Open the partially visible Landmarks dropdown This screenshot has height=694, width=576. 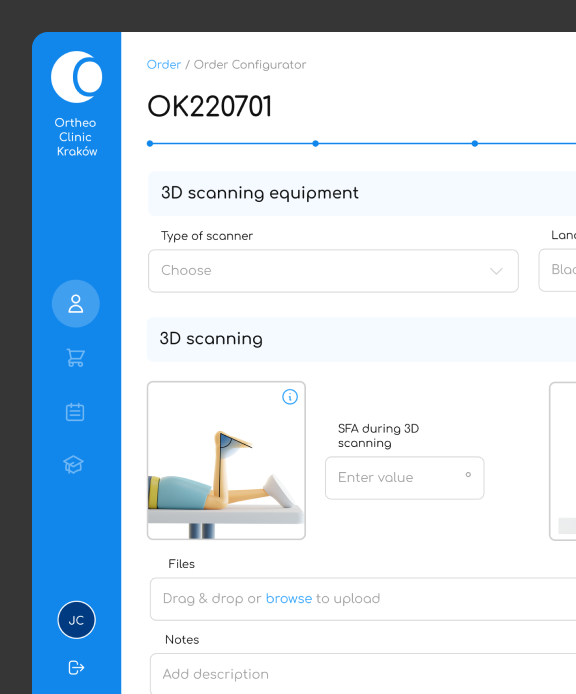click(557, 270)
